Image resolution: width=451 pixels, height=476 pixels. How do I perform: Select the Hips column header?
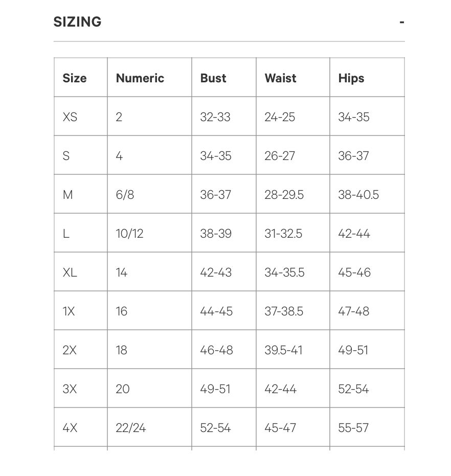click(351, 78)
